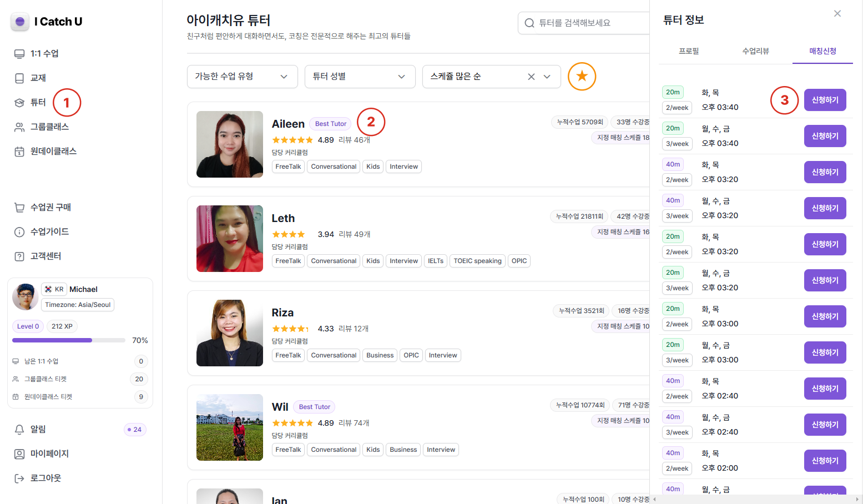Click the tutor search input field
Screen dimensions: 863x504
(584, 23)
